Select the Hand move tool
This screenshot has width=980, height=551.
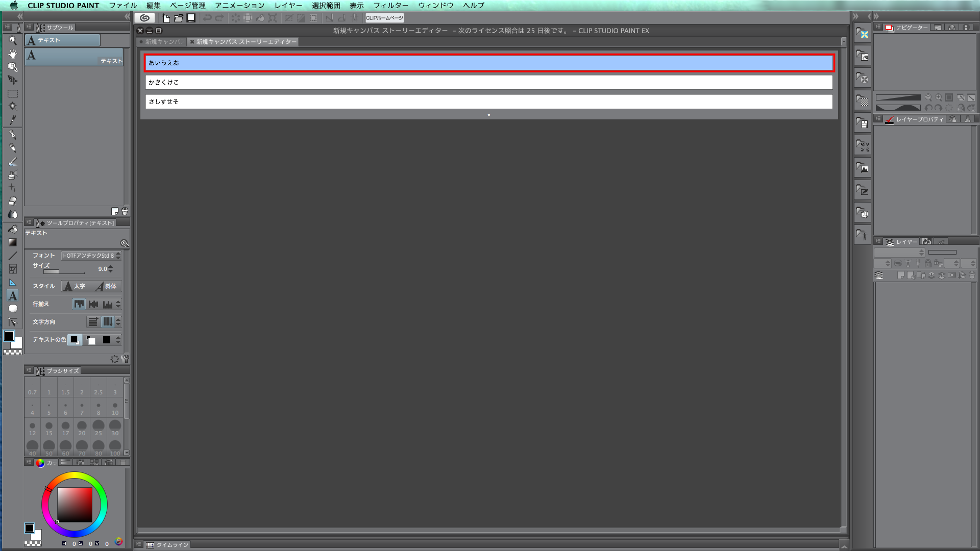pos(13,54)
